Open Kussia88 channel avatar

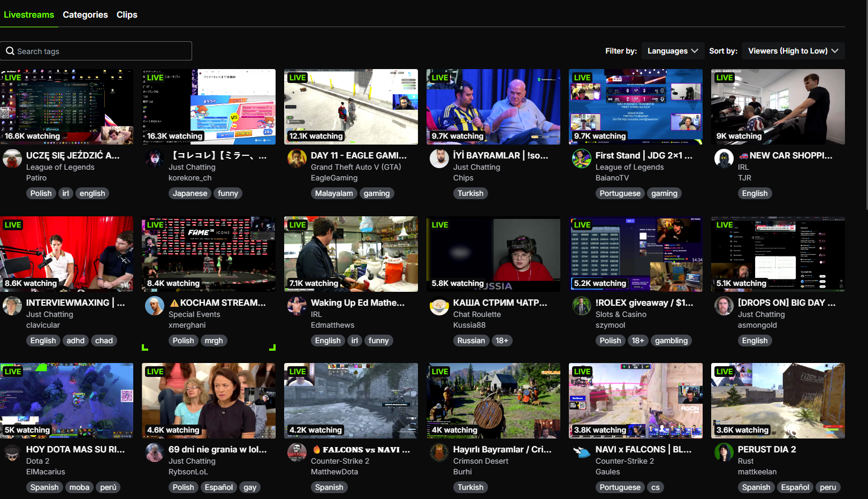coord(439,306)
